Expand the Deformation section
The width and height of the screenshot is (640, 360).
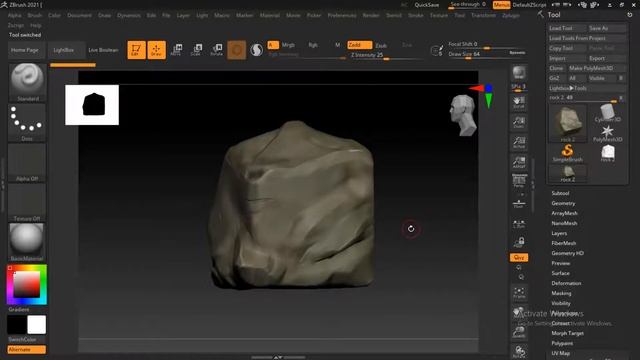566,283
